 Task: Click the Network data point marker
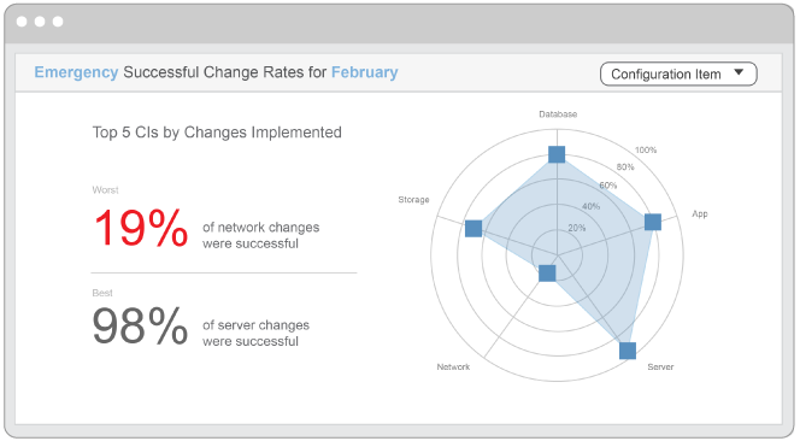pos(546,273)
